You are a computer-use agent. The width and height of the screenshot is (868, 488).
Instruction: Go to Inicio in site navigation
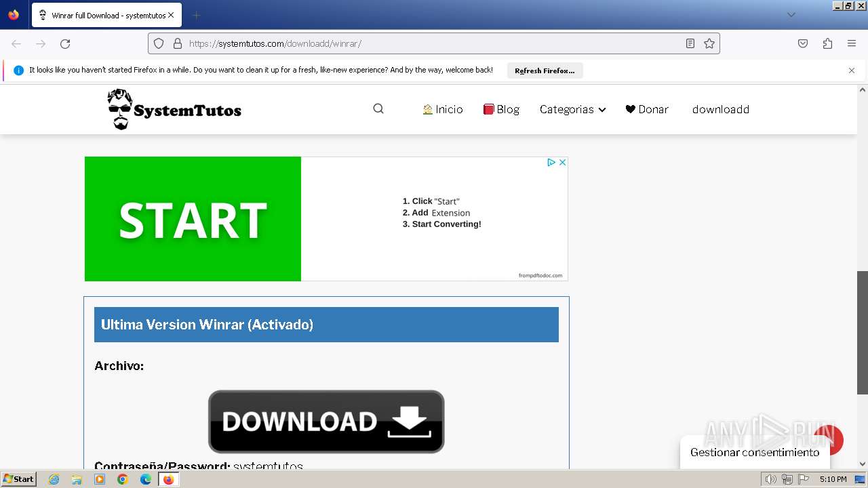[443, 109]
